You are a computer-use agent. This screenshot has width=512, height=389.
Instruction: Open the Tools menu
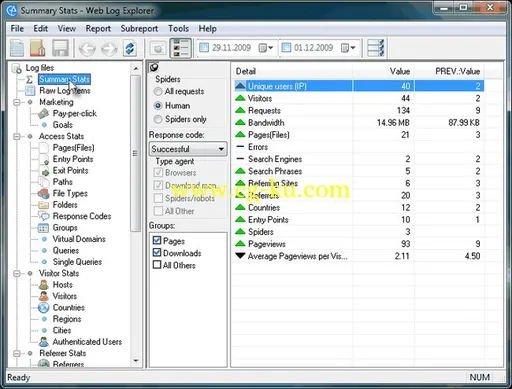[x=178, y=29]
